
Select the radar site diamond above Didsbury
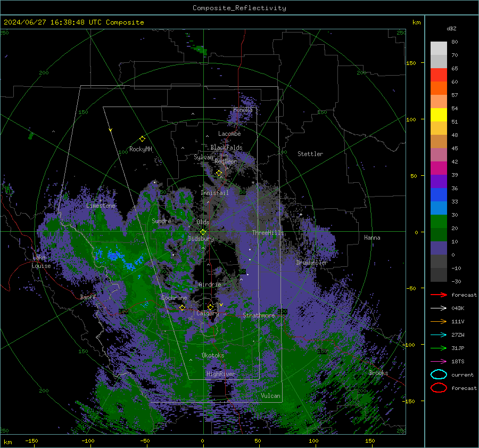click(203, 232)
